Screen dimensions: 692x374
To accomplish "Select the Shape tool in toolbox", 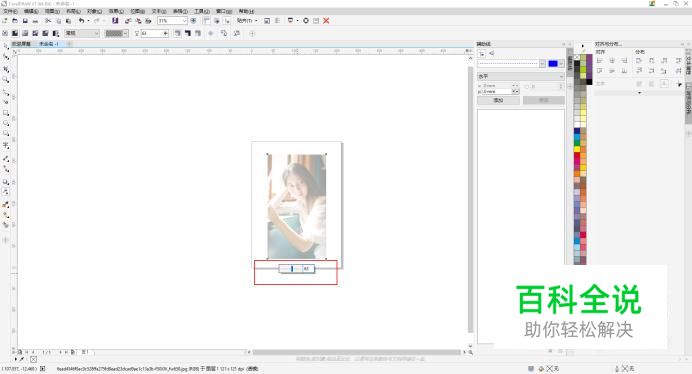I will pos(6,57).
